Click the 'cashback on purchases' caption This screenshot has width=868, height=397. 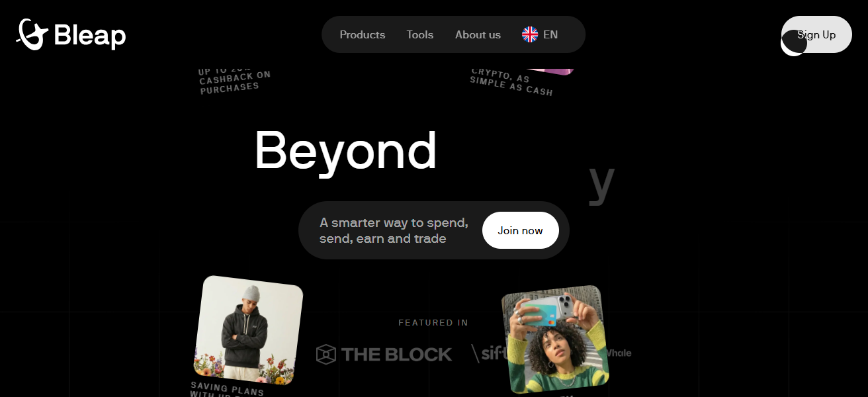pyautogui.click(x=236, y=81)
